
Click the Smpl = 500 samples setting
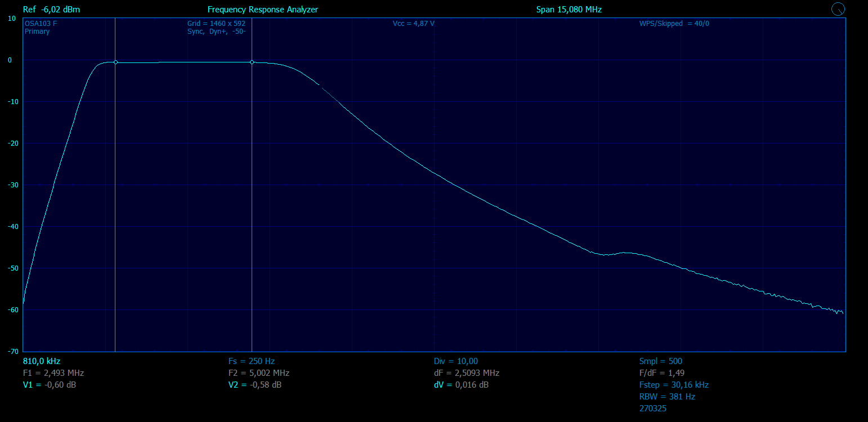coord(661,361)
